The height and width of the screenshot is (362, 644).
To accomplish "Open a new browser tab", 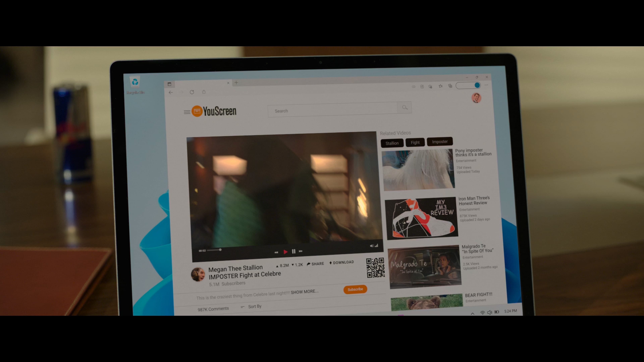I will [236, 83].
